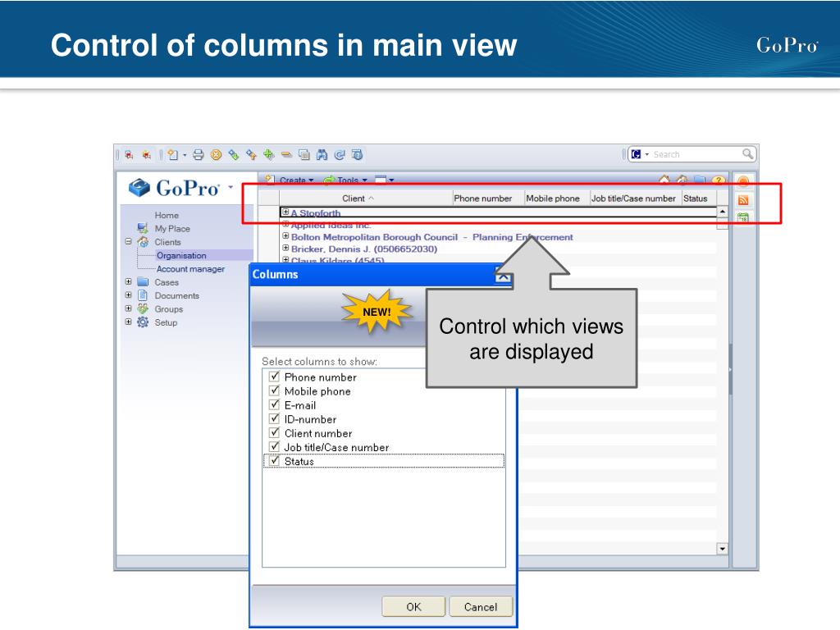The image size is (840, 630).
Task: Sort by the Client column header
Action: click(366, 199)
